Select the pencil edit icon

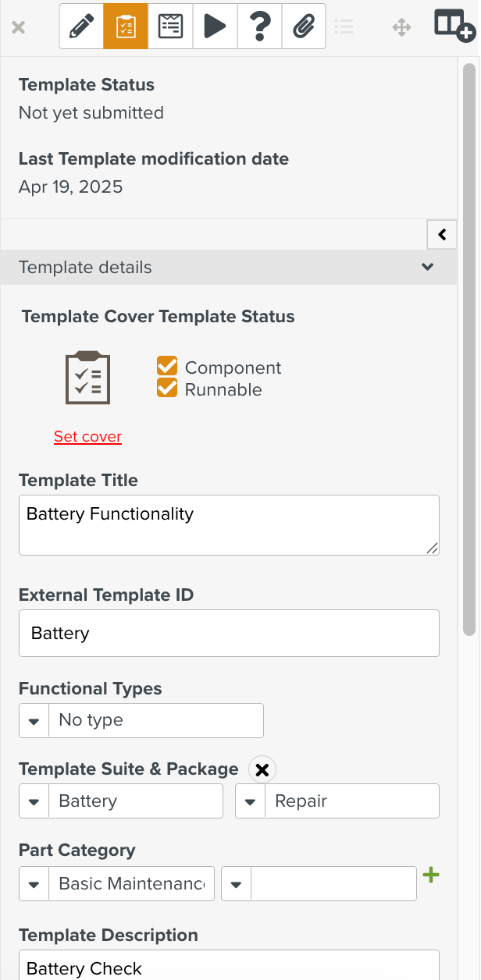(81, 27)
